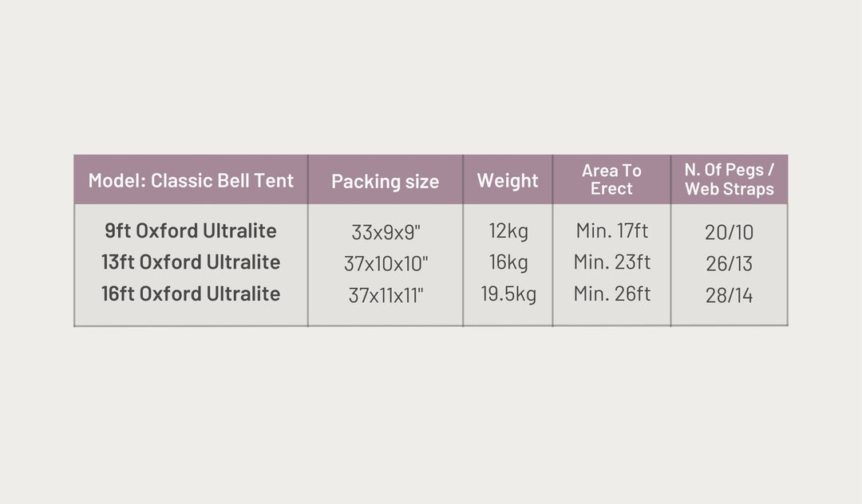Click the '13ft Oxford Ultralite' row label
The image size is (862, 504).
191,262
